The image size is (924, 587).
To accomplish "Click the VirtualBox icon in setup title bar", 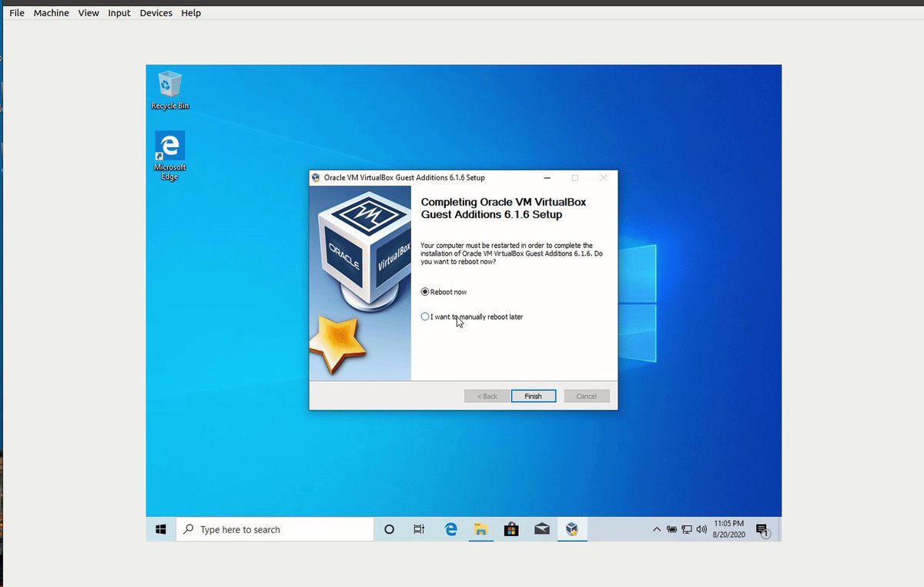I will click(316, 177).
